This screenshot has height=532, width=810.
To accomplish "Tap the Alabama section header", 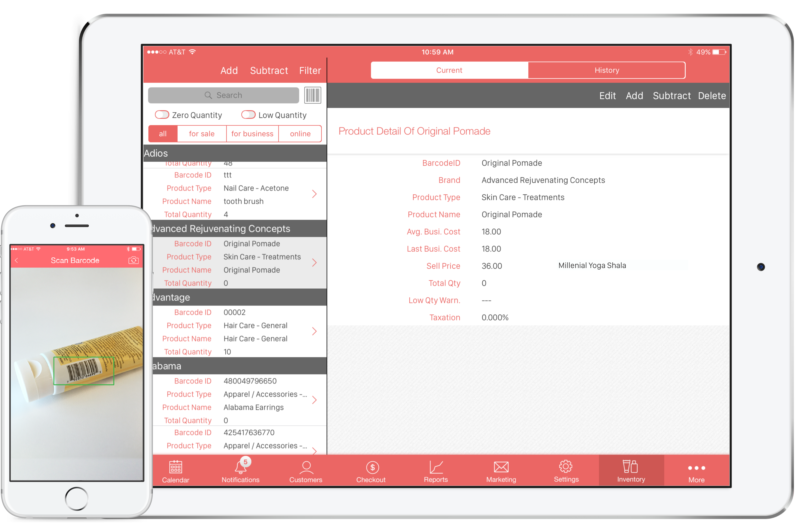I will (240, 366).
